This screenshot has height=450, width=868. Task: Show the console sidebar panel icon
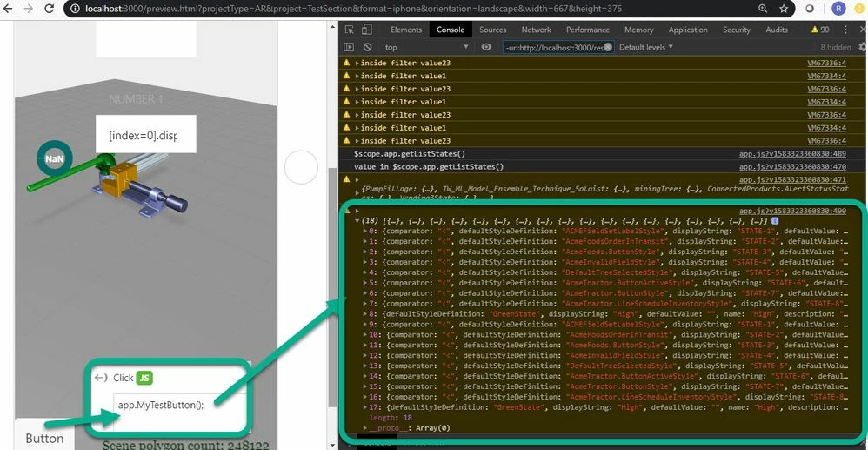tap(349, 48)
